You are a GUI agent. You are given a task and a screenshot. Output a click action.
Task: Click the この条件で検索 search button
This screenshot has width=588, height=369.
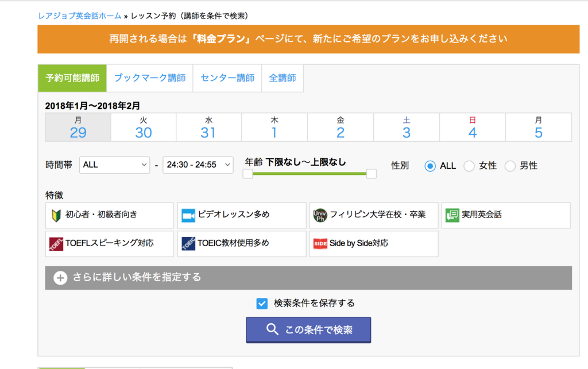coord(308,329)
